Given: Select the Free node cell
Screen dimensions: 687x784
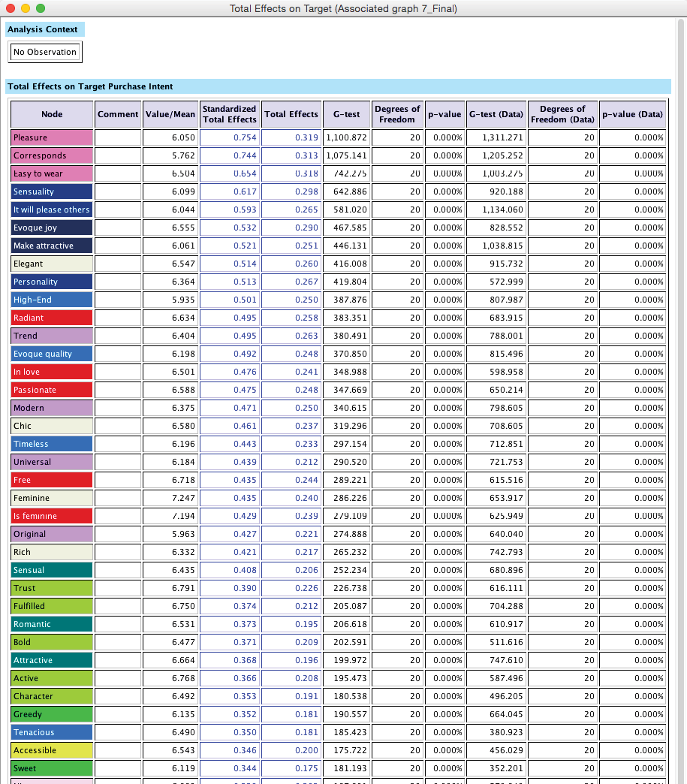Looking at the screenshot, I should 52,480.
